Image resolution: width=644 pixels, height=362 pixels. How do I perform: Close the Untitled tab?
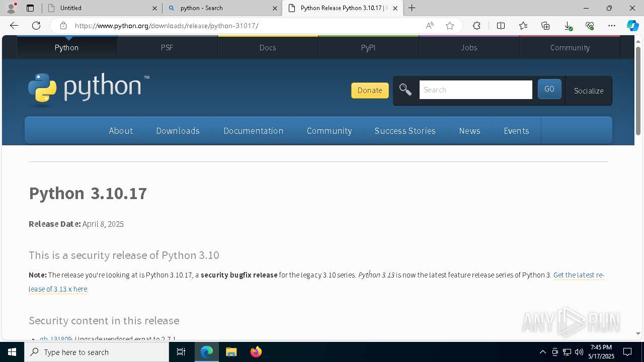tap(154, 8)
